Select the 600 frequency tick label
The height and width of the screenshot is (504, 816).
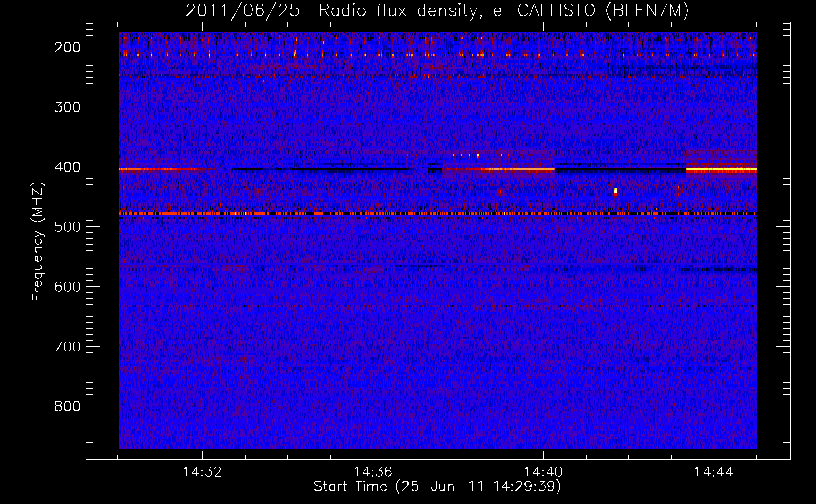(68, 287)
